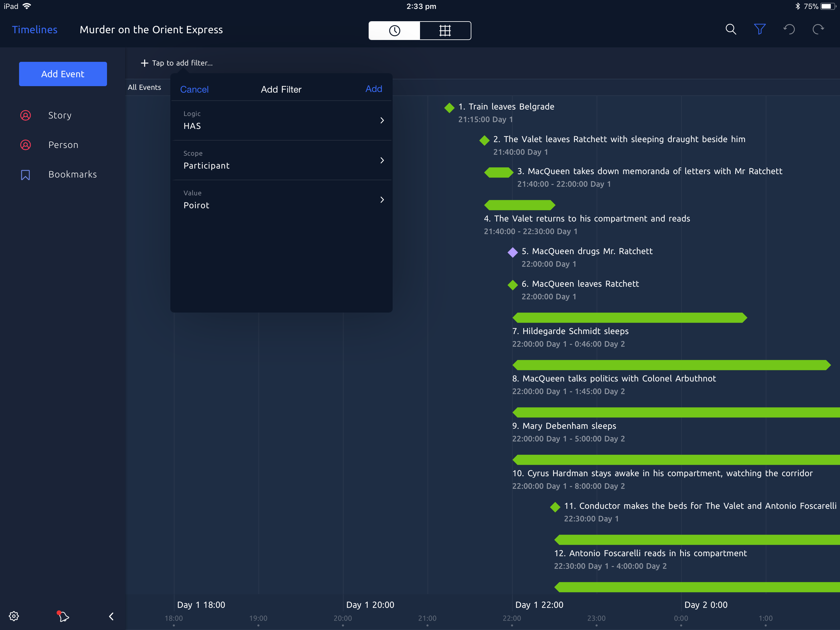Click '7. Hildegarde Schmidt sleeps' title

[x=570, y=331]
